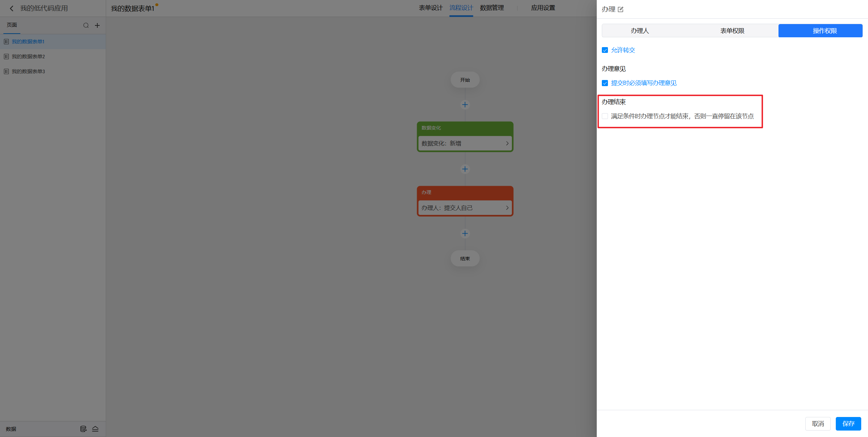The height and width of the screenshot is (437, 868).
Task: Open the 数据管理 menu tab
Action: pyautogui.click(x=492, y=8)
